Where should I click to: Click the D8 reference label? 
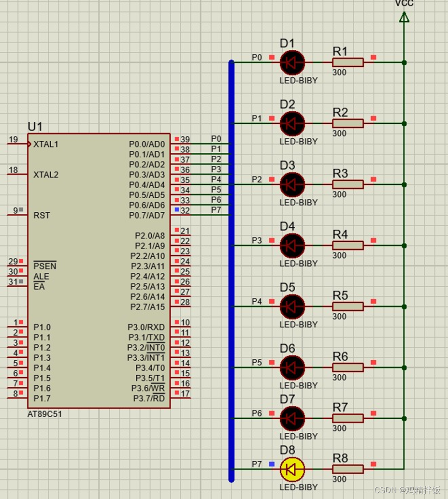[x=288, y=450]
